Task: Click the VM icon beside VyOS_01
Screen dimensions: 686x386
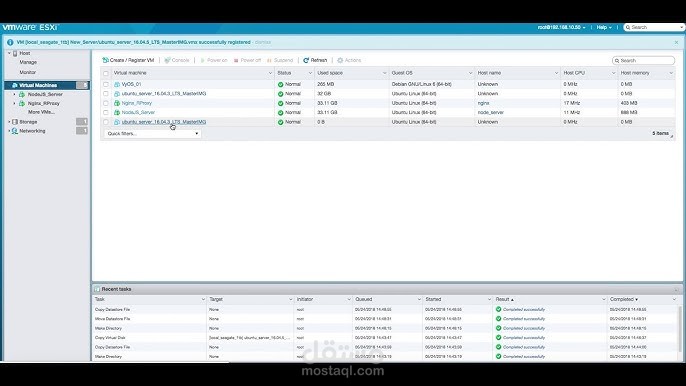Action: click(117, 84)
